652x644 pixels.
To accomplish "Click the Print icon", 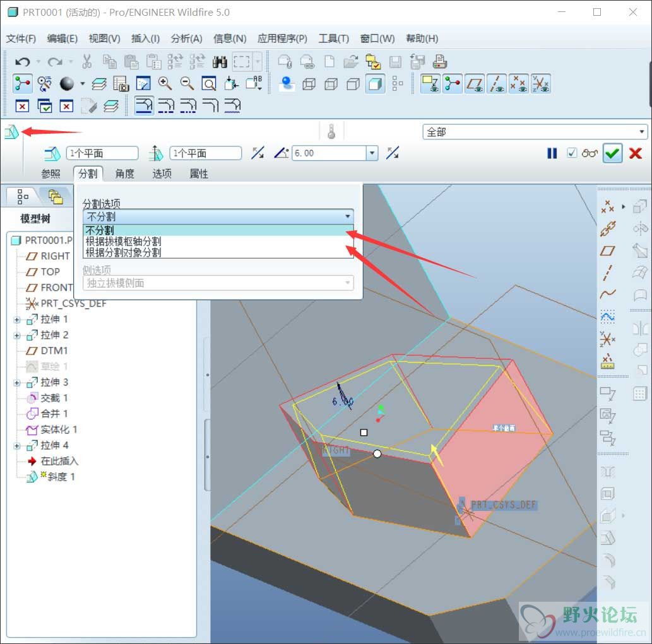I will (439, 62).
